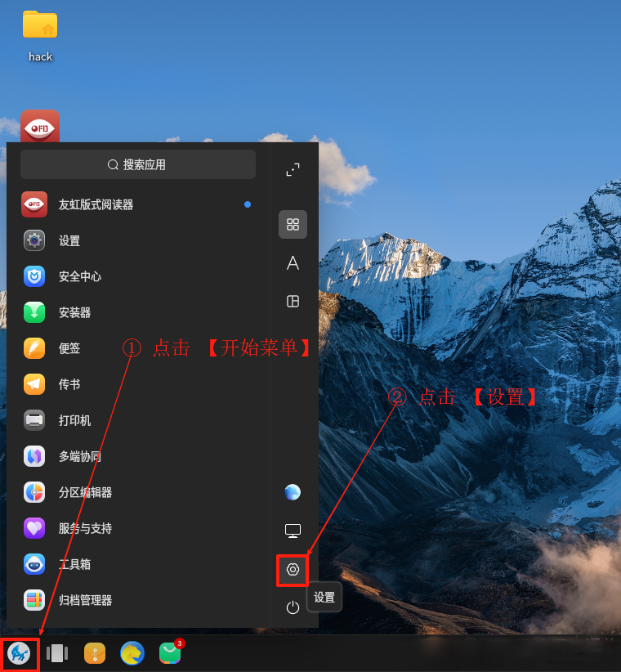
Task: Open 传书 in the app list
Action: 69,384
